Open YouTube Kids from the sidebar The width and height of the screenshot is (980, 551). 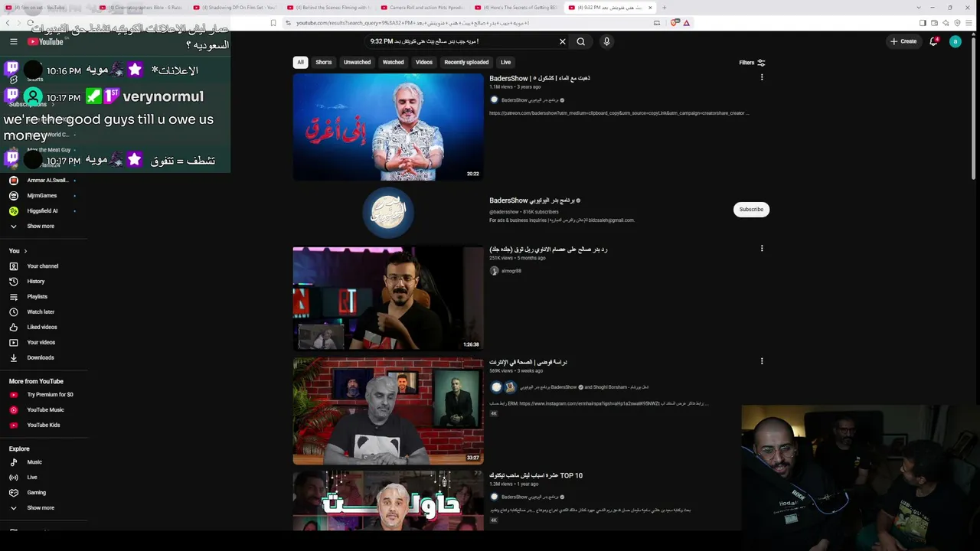(x=44, y=425)
